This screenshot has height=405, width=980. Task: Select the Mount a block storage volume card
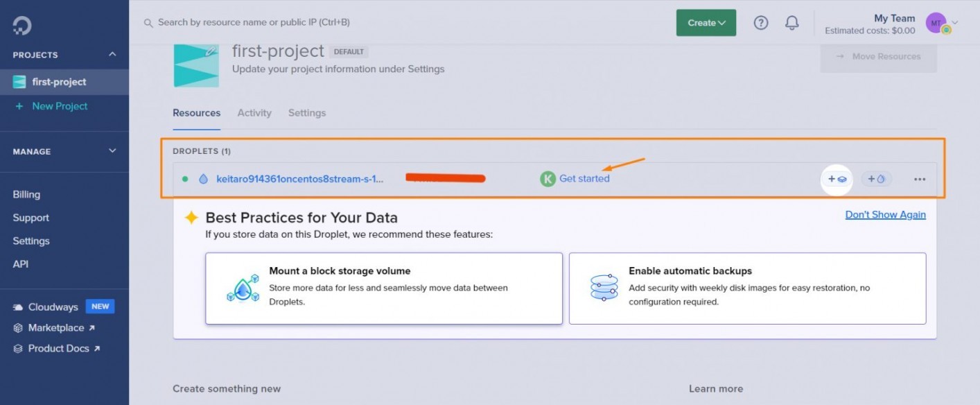point(384,288)
